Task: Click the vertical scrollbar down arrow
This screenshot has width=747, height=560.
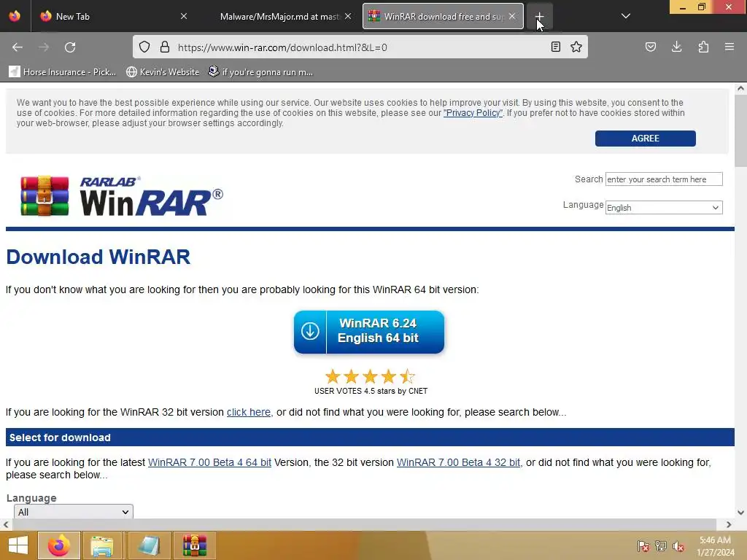Action: point(740,513)
